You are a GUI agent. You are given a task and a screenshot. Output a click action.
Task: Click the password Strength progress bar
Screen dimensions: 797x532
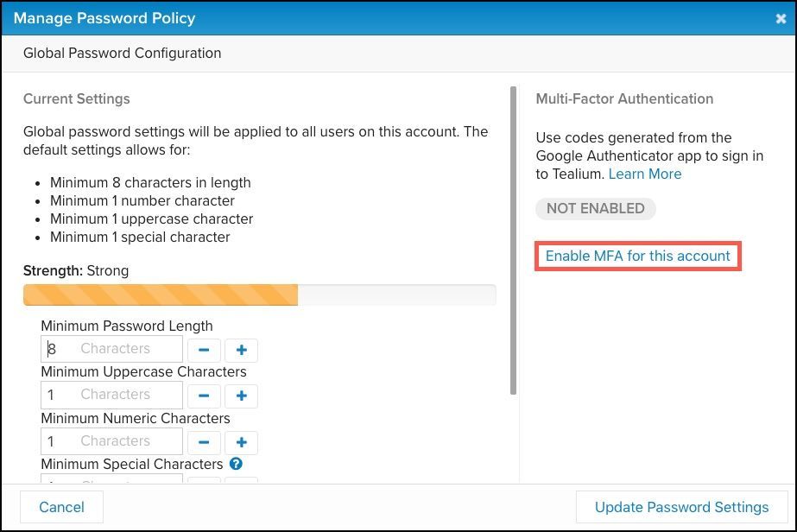(x=259, y=294)
